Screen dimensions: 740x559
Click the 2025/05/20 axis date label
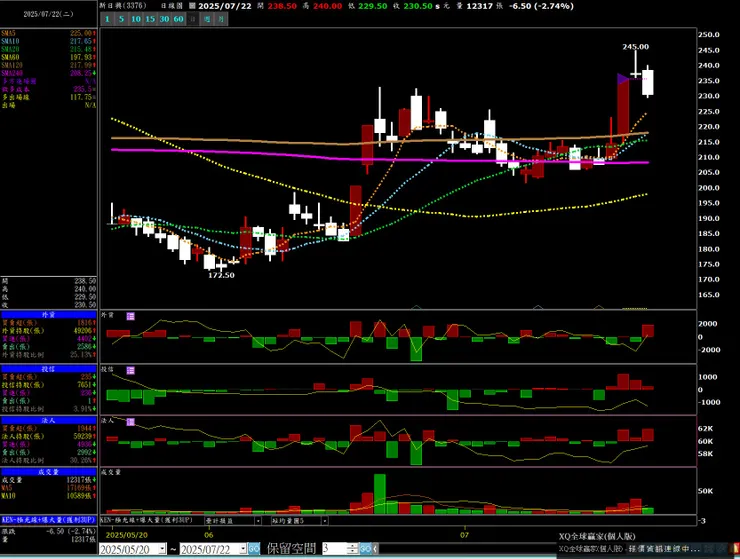point(126,535)
